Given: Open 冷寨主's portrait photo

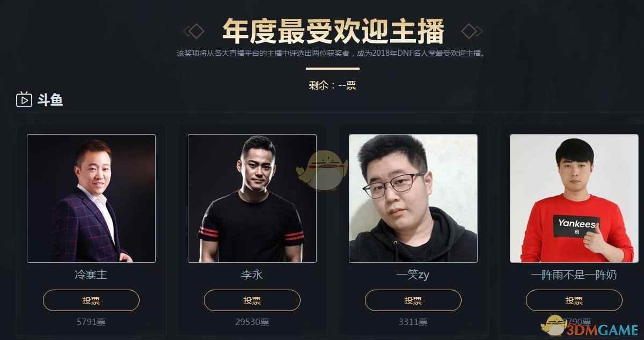Looking at the screenshot, I should coord(91,198).
